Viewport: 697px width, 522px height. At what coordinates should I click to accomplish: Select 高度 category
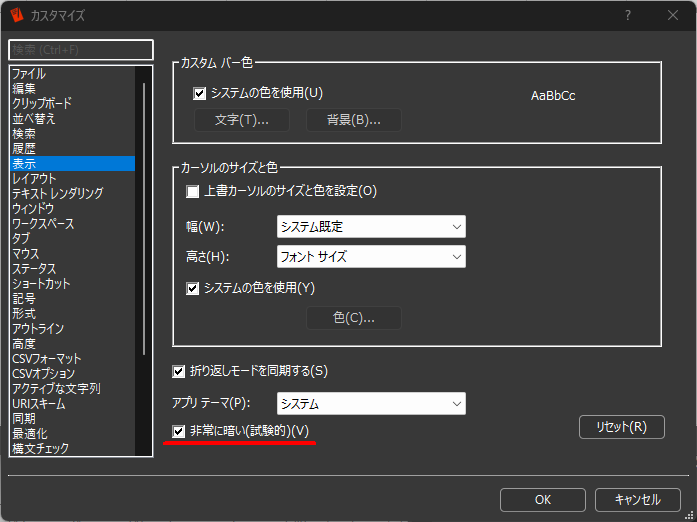coord(72,344)
